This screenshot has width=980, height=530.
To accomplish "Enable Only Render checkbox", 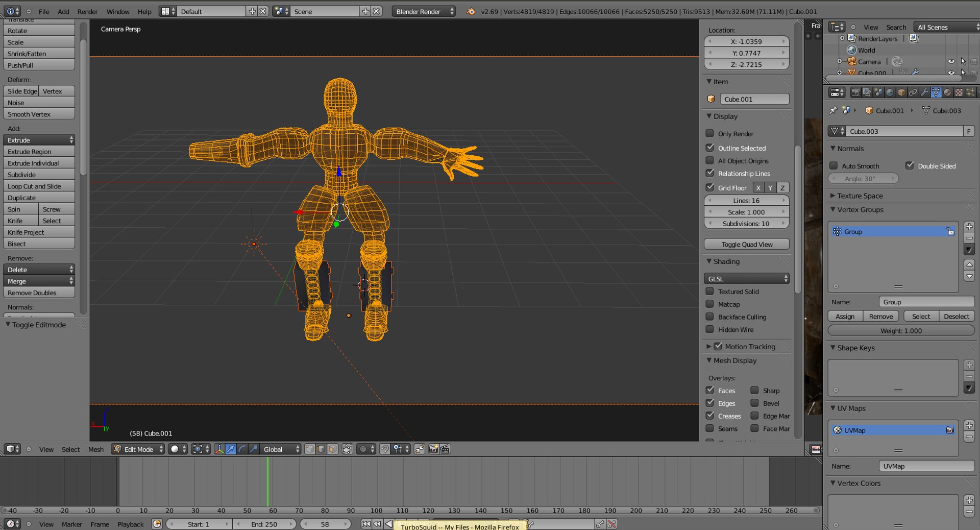I will [709, 133].
